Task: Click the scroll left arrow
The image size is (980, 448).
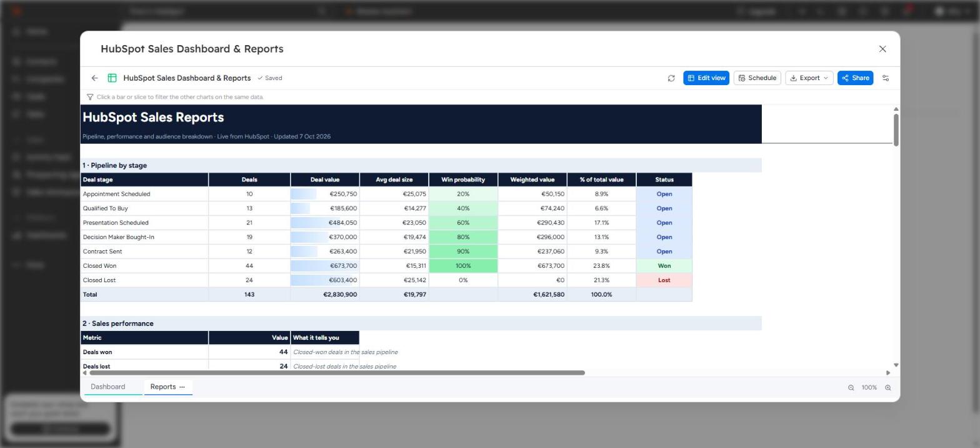Action: [x=84, y=373]
